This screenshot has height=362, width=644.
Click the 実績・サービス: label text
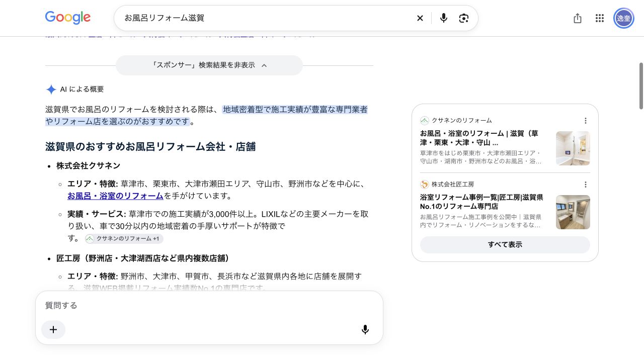[x=97, y=214]
